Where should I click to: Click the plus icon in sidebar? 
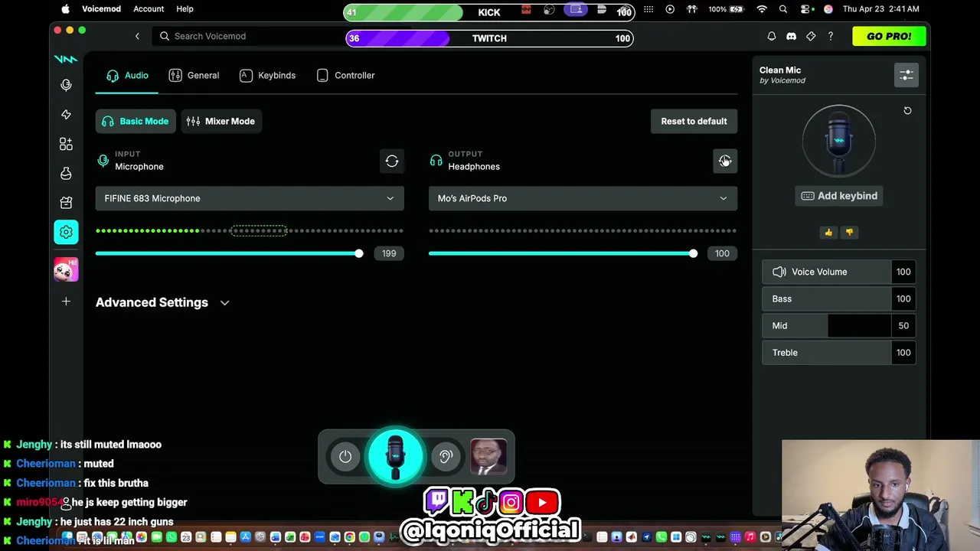click(x=66, y=302)
